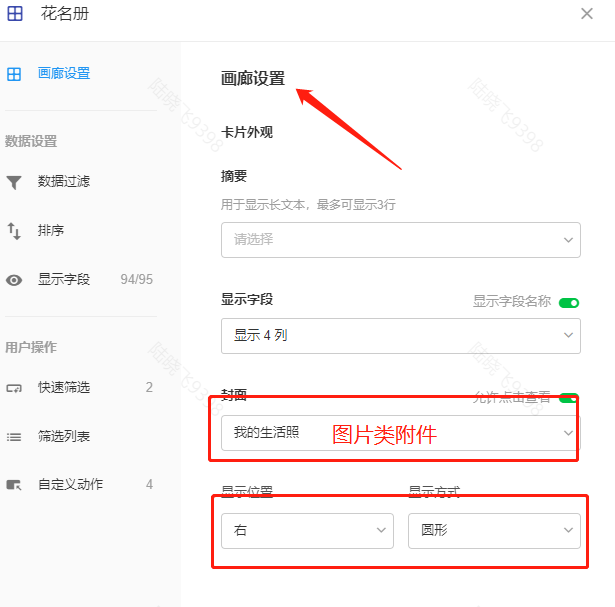Click the 用于显示长文本 hint text

click(308, 205)
